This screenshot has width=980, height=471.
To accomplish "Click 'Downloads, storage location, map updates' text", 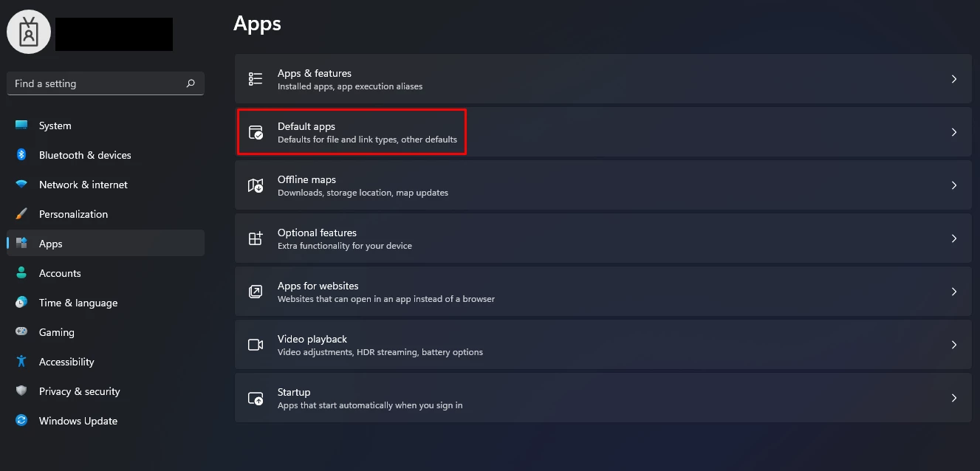I will [x=363, y=193].
